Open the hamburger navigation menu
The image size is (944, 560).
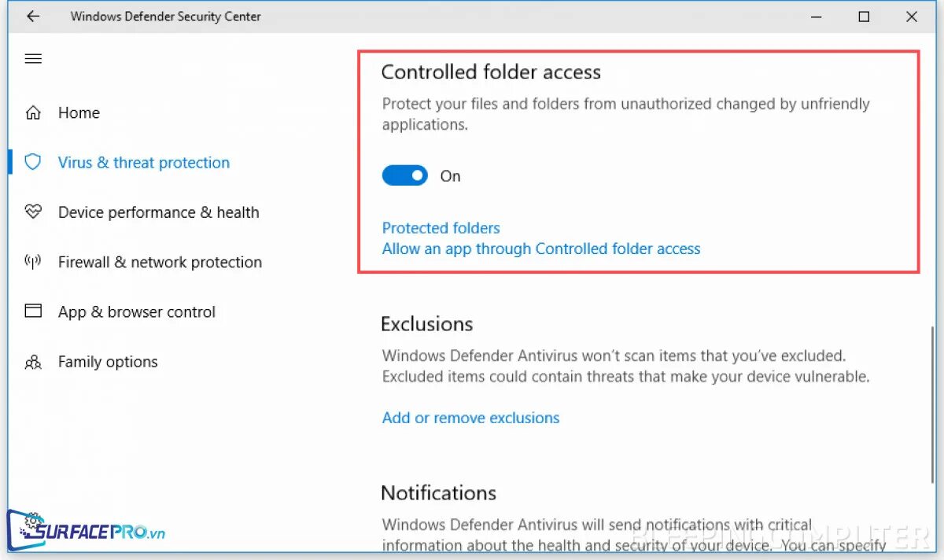pos(33,59)
